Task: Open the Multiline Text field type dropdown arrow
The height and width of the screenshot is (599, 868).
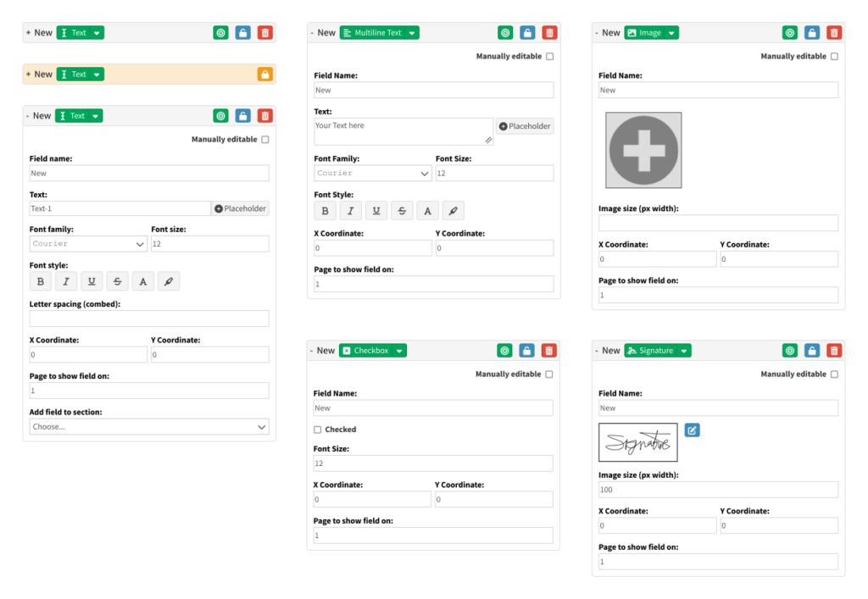Action: 412,33
